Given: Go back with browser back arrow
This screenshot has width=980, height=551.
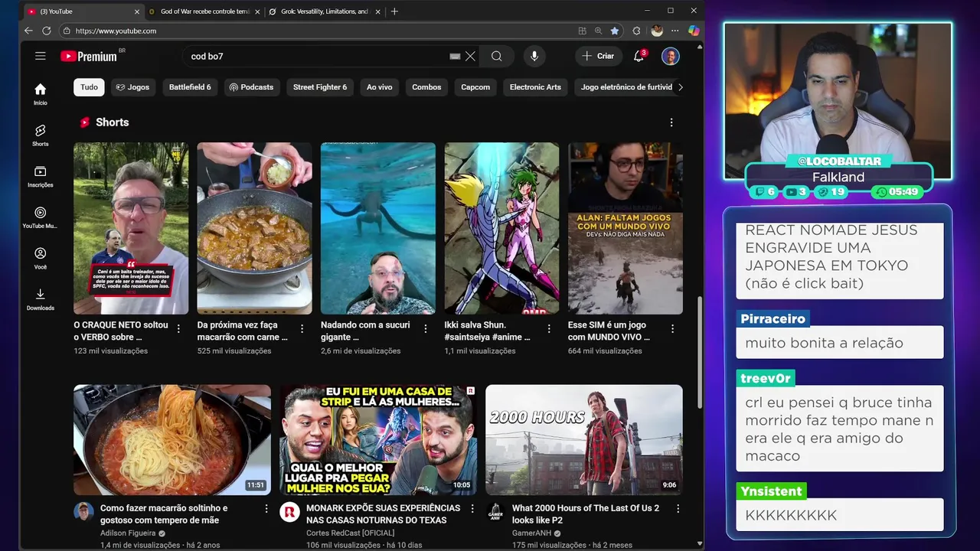Looking at the screenshot, I should pos(28,31).
